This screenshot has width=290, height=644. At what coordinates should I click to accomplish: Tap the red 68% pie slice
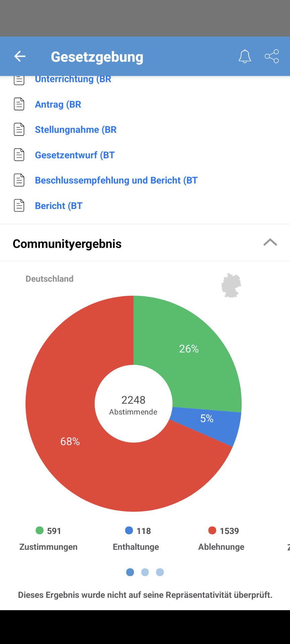click(70, 441)
